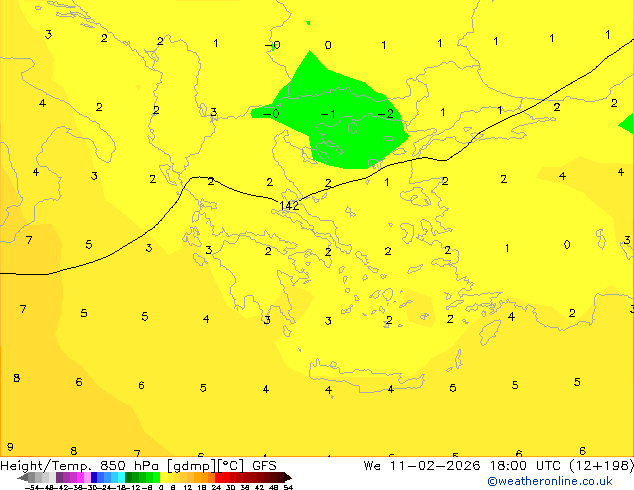Viewport: 634px width, 490px height.
Task: Click the [°C] unit label
Action: [x=231, y=466]
